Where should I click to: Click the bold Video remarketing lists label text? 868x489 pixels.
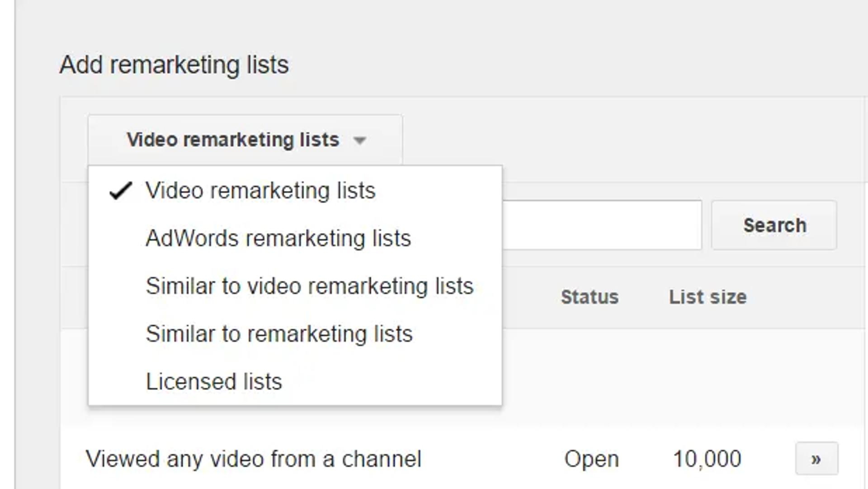click(x=233, y=140)
